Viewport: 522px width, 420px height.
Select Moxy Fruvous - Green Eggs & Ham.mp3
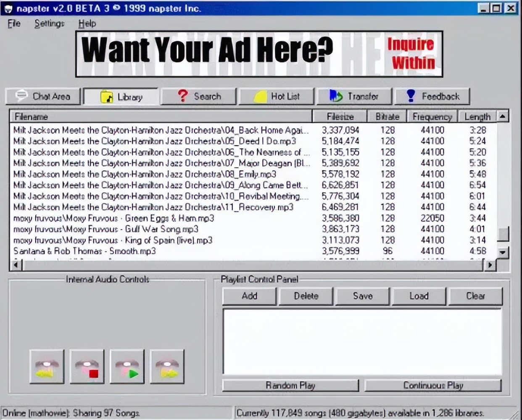click(253, 218)
